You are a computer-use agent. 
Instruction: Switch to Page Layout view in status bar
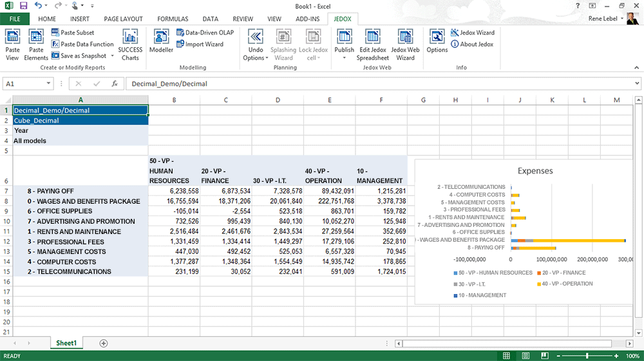click(x=526, y=356)
